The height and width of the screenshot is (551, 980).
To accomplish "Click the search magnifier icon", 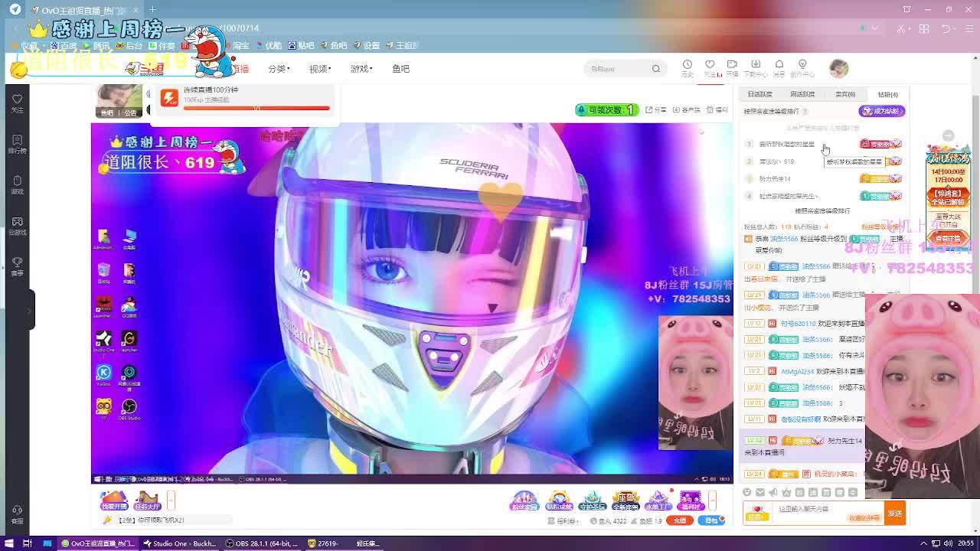I will [655, 69].
